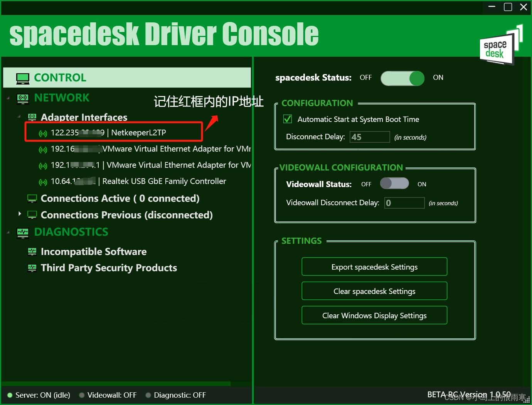Click the ON label of Videowall Status
The height and width of the screenshot is (405, 532).
422,184
